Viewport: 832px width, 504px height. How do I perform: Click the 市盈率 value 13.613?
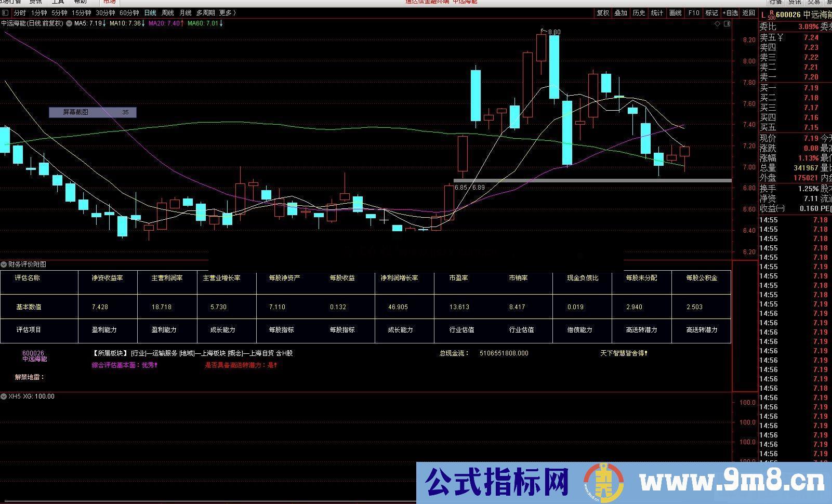(x=459, y=307)
